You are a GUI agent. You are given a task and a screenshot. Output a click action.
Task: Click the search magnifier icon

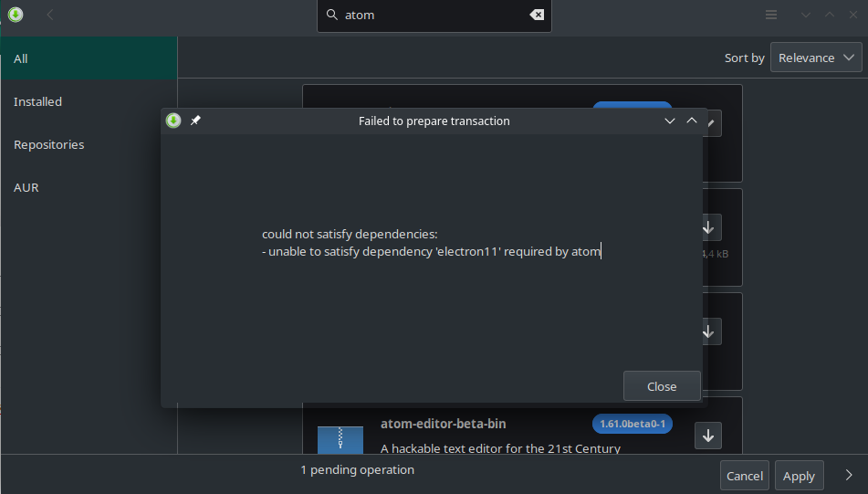[331, 15]
